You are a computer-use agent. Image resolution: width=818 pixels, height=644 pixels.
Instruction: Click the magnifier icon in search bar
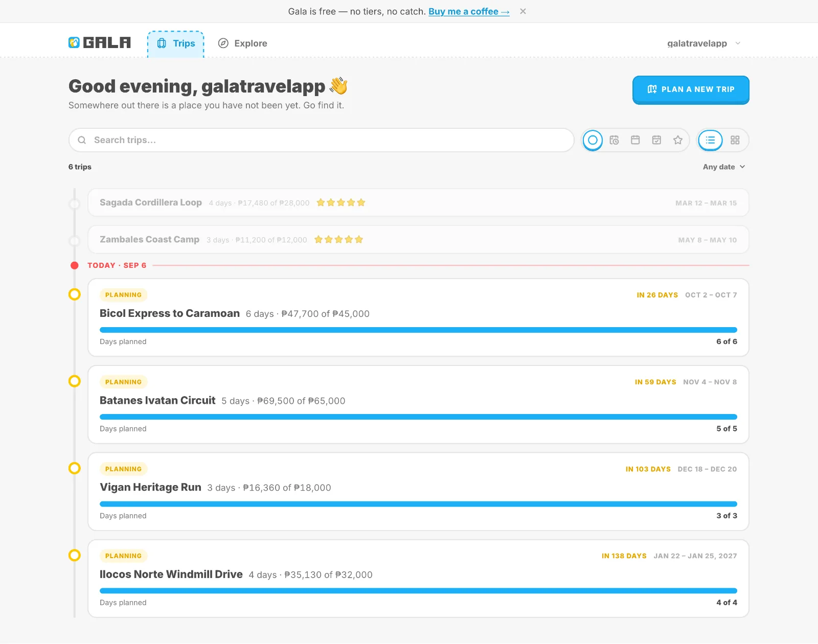[82, 140]
